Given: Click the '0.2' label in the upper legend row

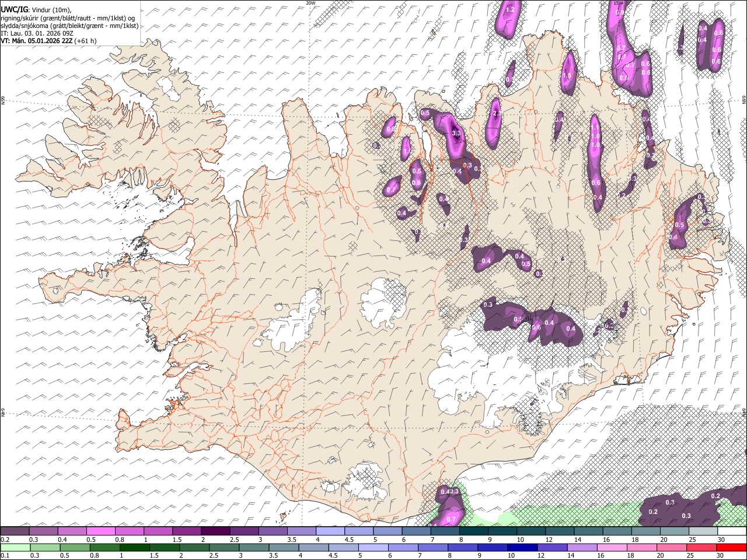Looking at the screenshot, I should pos(5,540).
